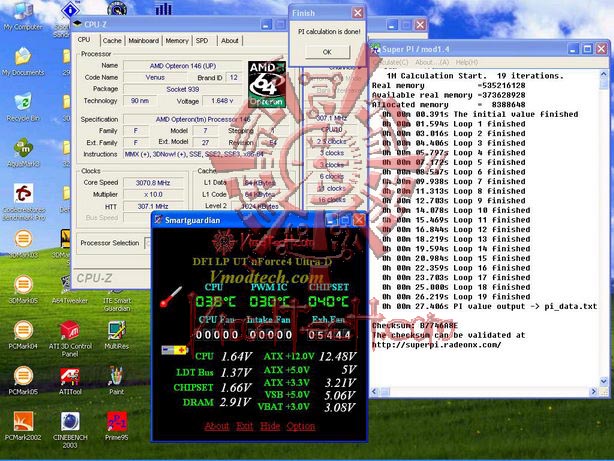
Task: Switch to the Cache tab in CPU-Z
Action: point(112,40)
